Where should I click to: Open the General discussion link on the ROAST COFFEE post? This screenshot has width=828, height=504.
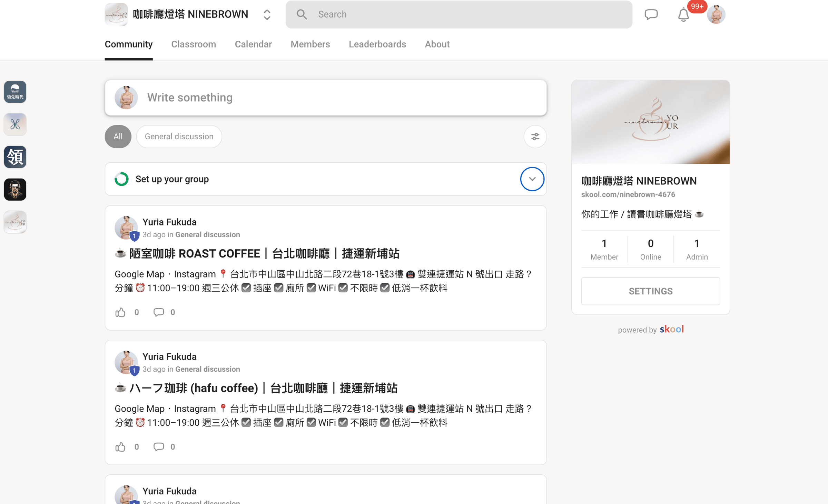[x=208, y=235]
